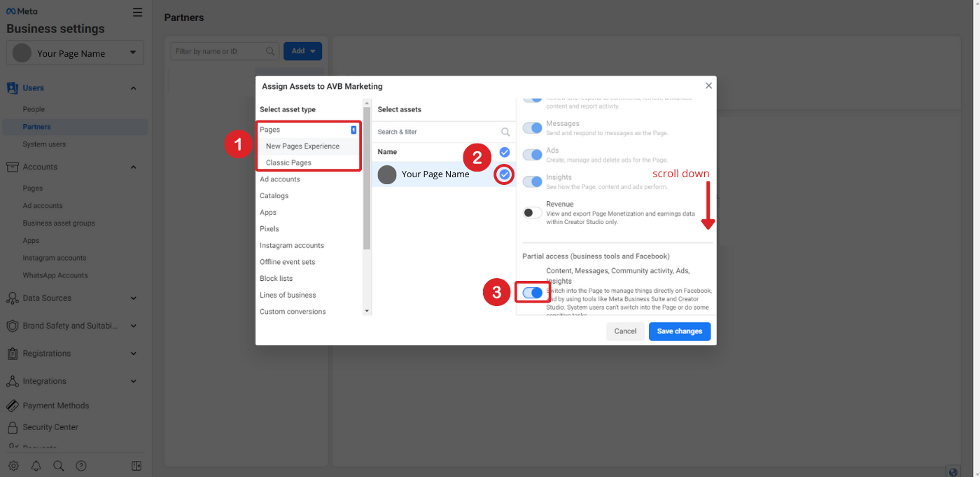Click the Save changes button

pyautogui.click(x=679, y=331)
